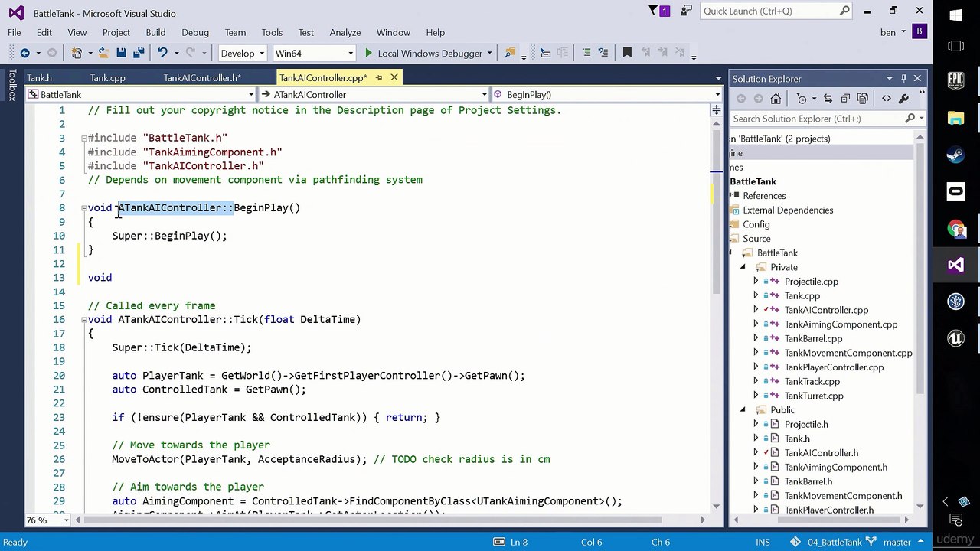Screen dimensions: 980x551
Task: Click Show All Files icon in Solution Explorer
Action: pyautogui.click(x=863, y=99)
